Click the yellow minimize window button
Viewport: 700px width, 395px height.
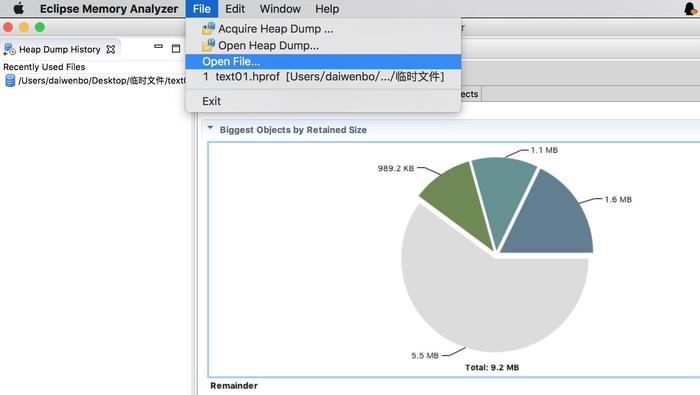click(24, 27)
